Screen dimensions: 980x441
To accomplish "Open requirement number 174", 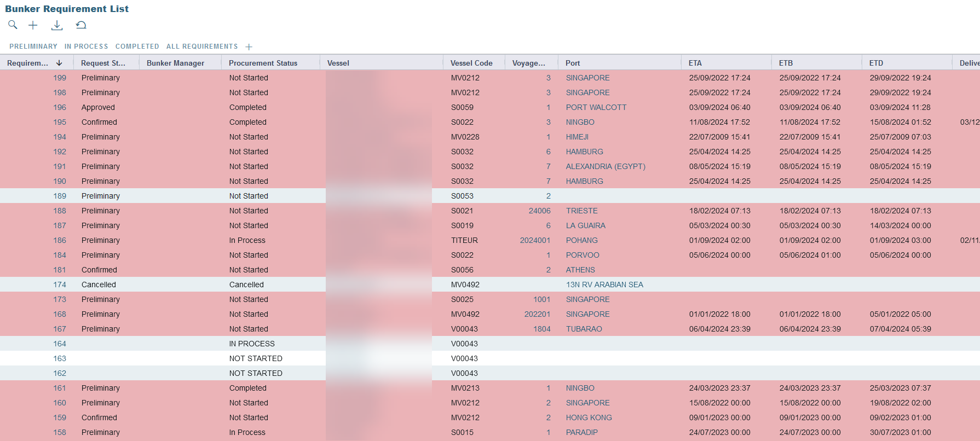I will (x=60, y=285).
